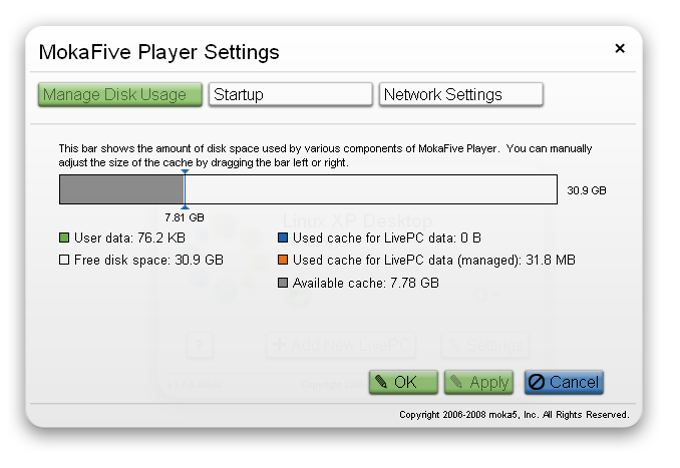Image resolution: width=680 pixels, height=468 pixels.
Task: Click the 'User data: 76.2 KB' text
Action: [130, 238]
